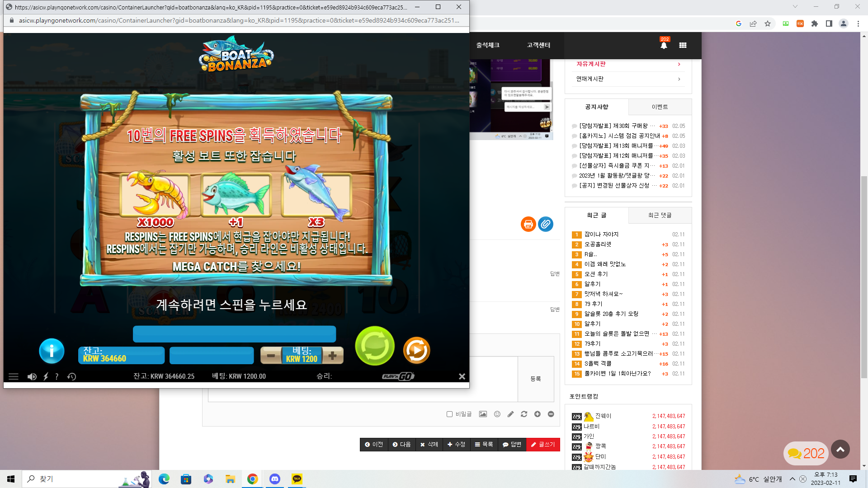The height and width of the screenshot is (488, 868).
Task: Toggle fast play lightning icon
Action: click(x=46, y=376)
